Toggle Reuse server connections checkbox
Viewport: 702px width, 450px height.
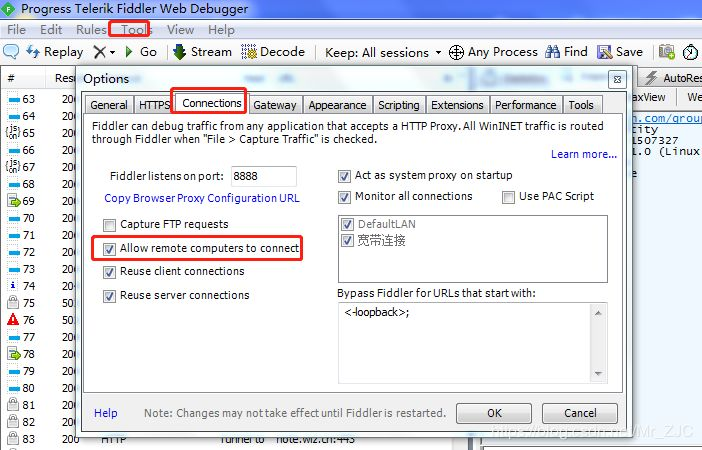tap(109, 296)
